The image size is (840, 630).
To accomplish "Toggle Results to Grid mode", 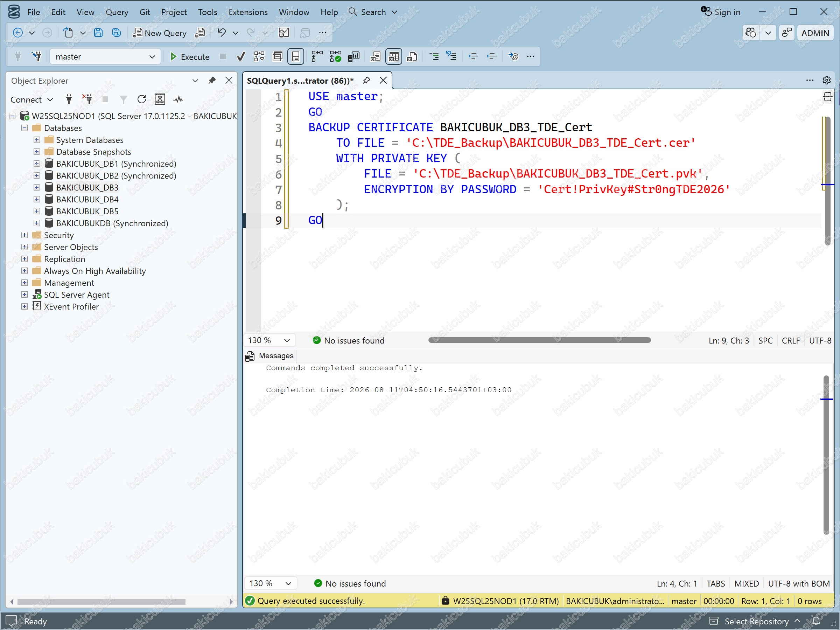I will (394, 57).
